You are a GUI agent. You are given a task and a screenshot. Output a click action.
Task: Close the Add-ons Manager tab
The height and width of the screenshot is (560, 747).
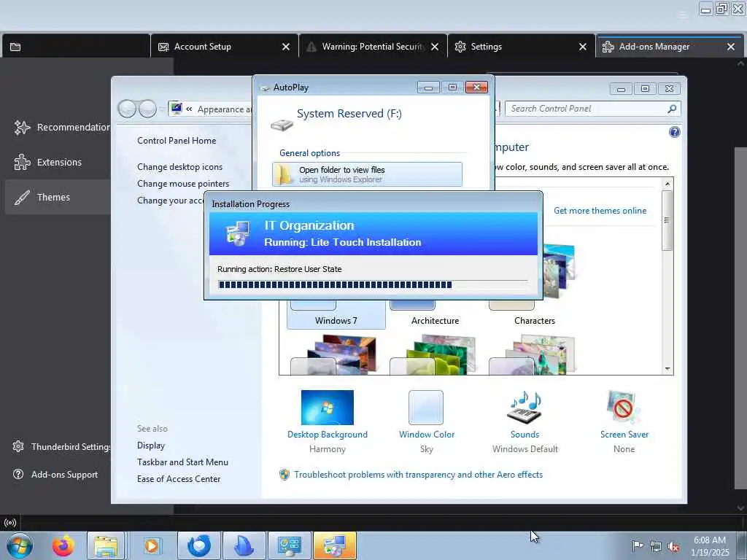pos(731,47)
